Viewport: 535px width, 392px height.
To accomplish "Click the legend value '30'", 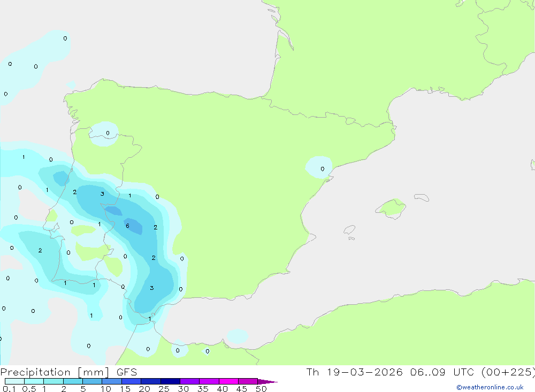I will coord(184,389).
